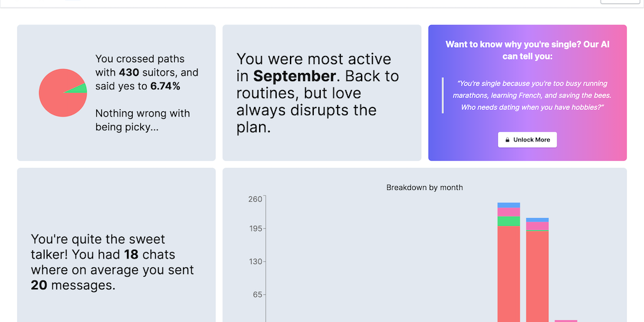The image size is (644, 322).
Task: Click the 130 y-axis tick label
Action: tap(255, 262)
